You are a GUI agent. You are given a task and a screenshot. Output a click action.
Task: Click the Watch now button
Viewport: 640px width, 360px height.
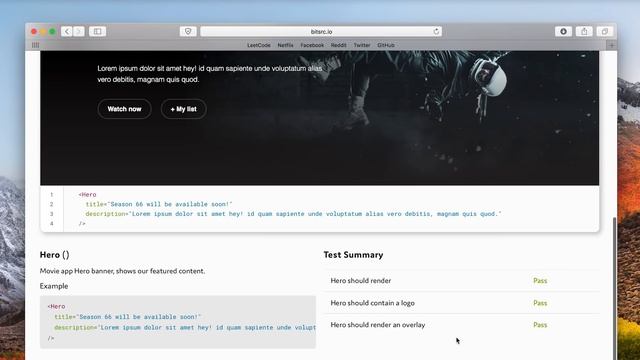tap(124, 109)
